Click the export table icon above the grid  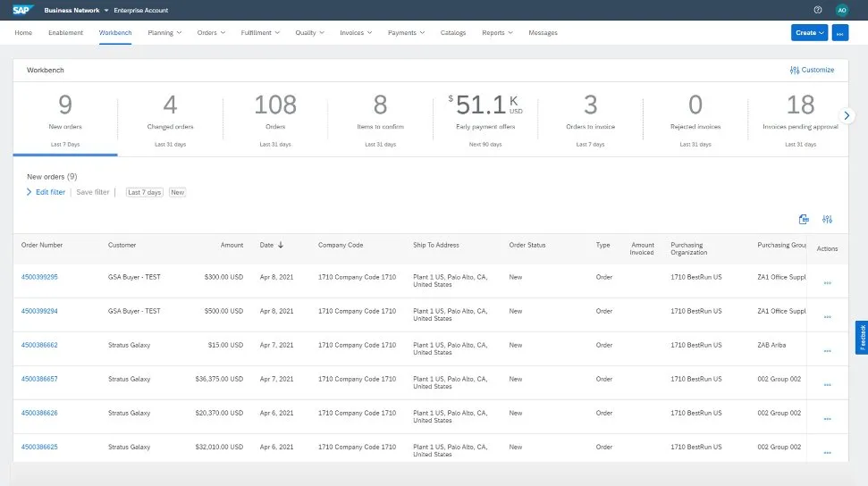(x=803, y=219)
